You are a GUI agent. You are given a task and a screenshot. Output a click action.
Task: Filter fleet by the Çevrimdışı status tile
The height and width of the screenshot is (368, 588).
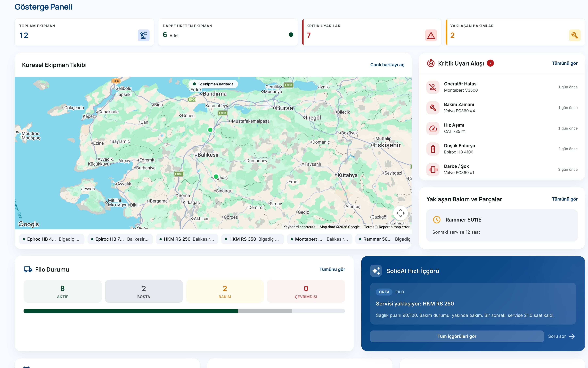coord(306,291)
